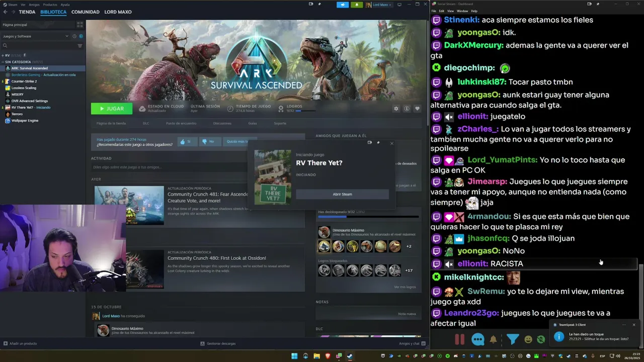Open the grid view icon beside Página principal
The image size is (644, 362).
[x=79, y=24]
